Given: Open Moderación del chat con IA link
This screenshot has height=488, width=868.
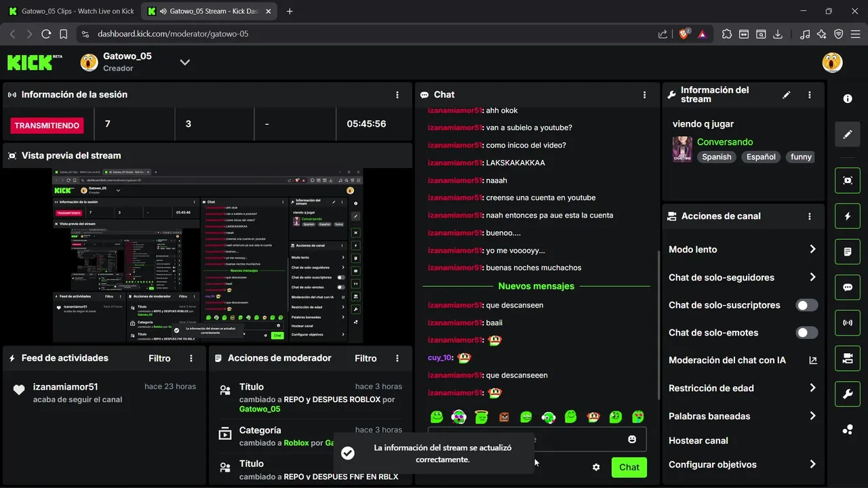Looking at the screenshot, I should pos(743,361).
